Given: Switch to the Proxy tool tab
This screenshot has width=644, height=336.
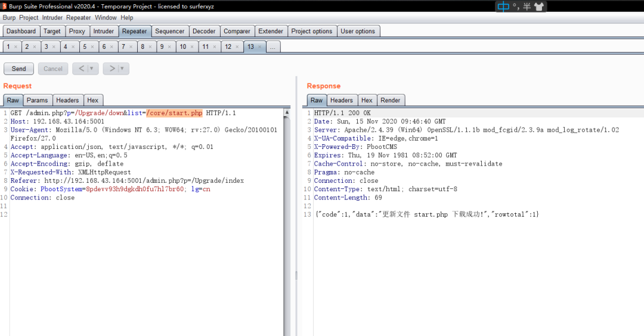Looking at the screenshot, I should (76, 31).
